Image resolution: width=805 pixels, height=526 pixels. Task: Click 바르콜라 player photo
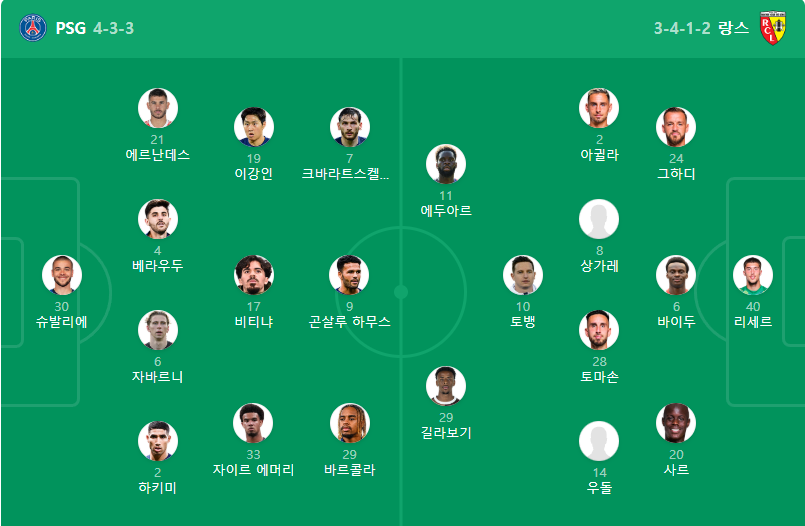pyautogui.click(x=349, y=423)
